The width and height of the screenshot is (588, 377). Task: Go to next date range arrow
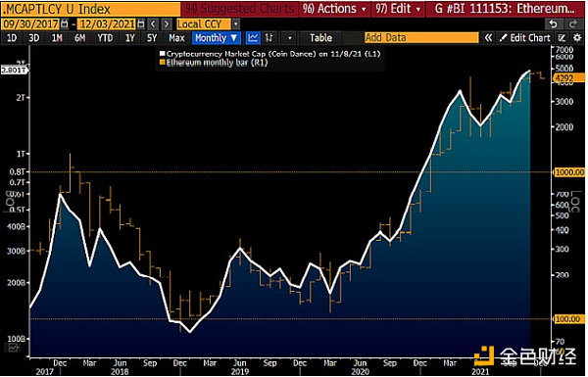pyautogui.click(x=167, y=24)
